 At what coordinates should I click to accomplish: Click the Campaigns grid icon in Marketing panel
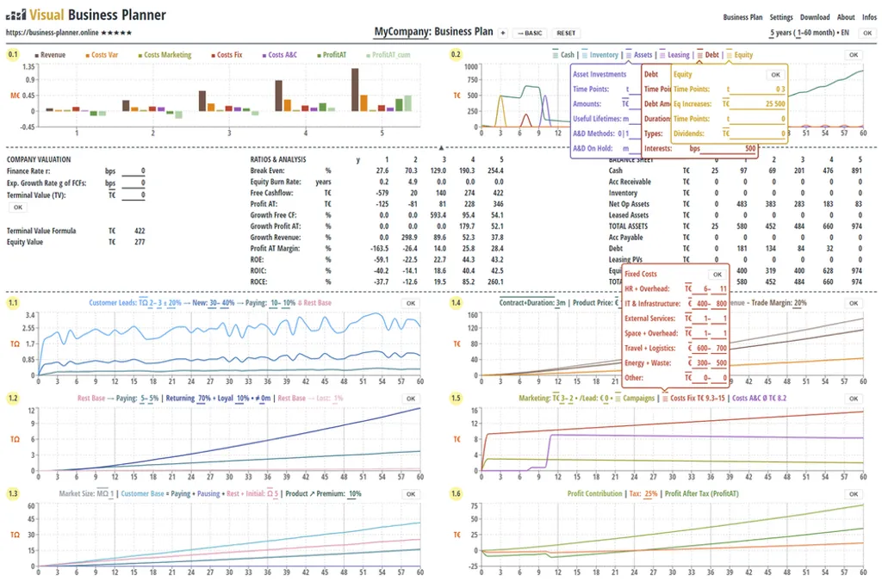617,399
